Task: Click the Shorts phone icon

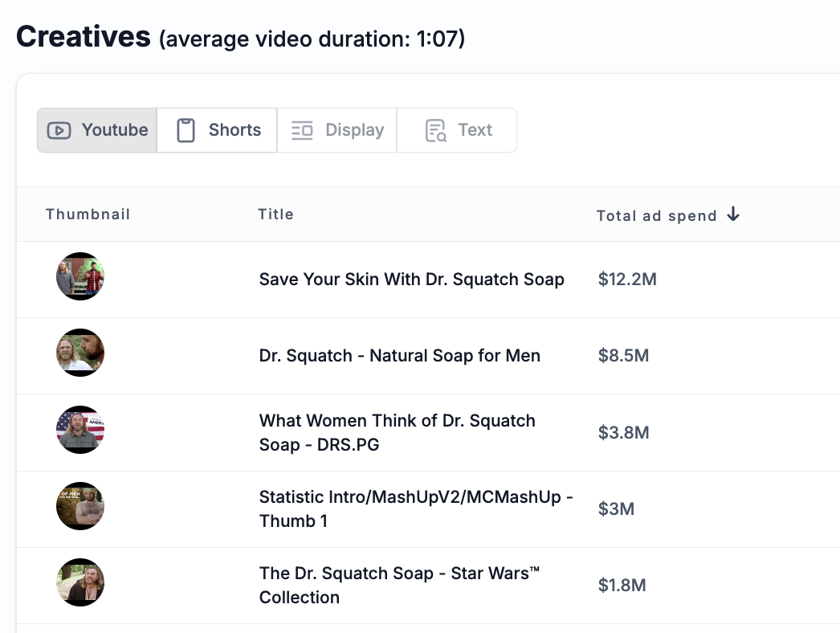Action: [186, 130]
